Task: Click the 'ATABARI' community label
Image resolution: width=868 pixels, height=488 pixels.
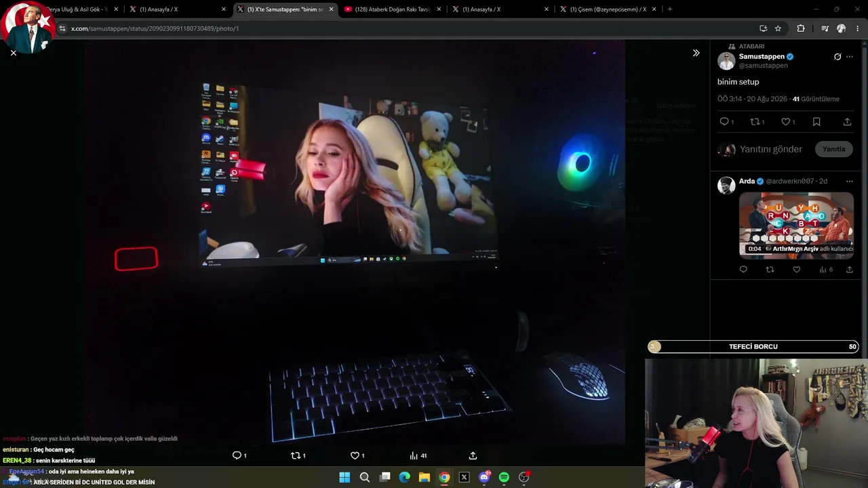Action: [751, 47]
